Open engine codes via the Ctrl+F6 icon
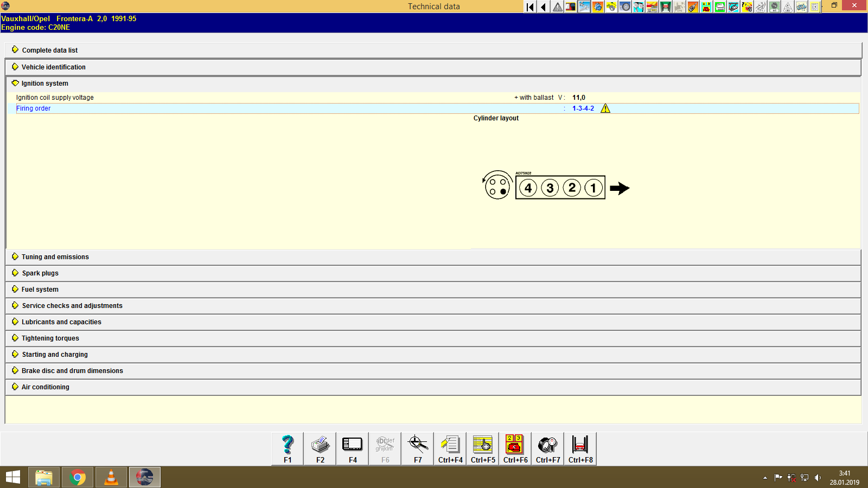Image resolution: width=868 pixels, height=488 pixels. (x=515, y=448)
